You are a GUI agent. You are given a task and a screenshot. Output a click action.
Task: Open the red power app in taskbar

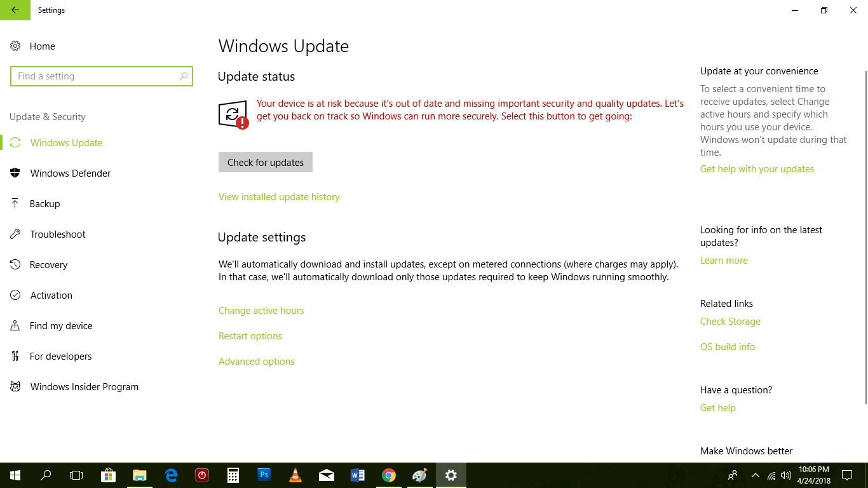pyautogui.click(x=202, y=475)
